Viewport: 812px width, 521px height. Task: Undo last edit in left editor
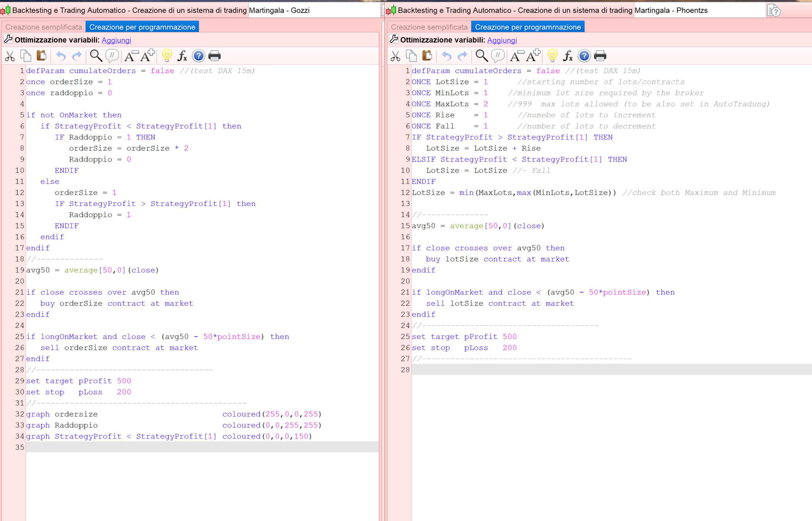click(x=61, y=56)
